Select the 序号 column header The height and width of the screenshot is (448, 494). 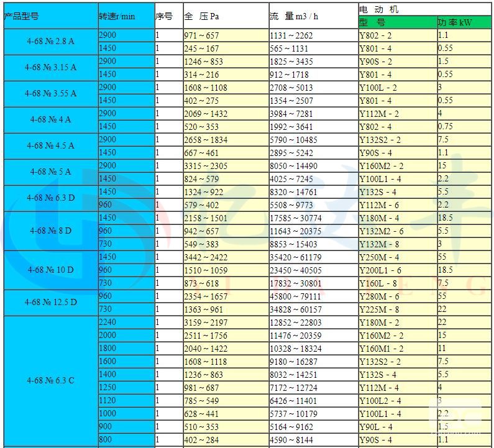click(168, 16)
